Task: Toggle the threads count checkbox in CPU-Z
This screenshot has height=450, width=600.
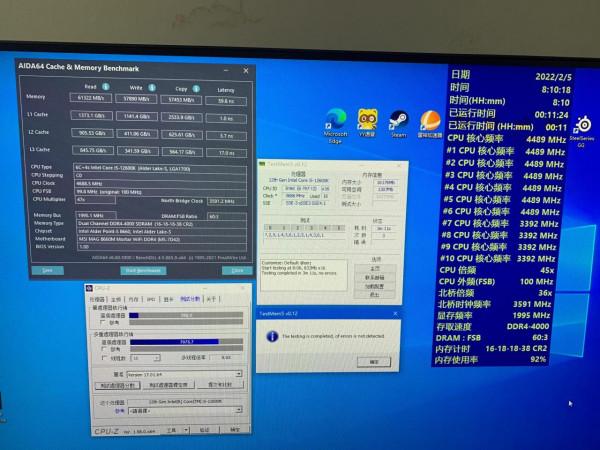Action: click(104, 358)
